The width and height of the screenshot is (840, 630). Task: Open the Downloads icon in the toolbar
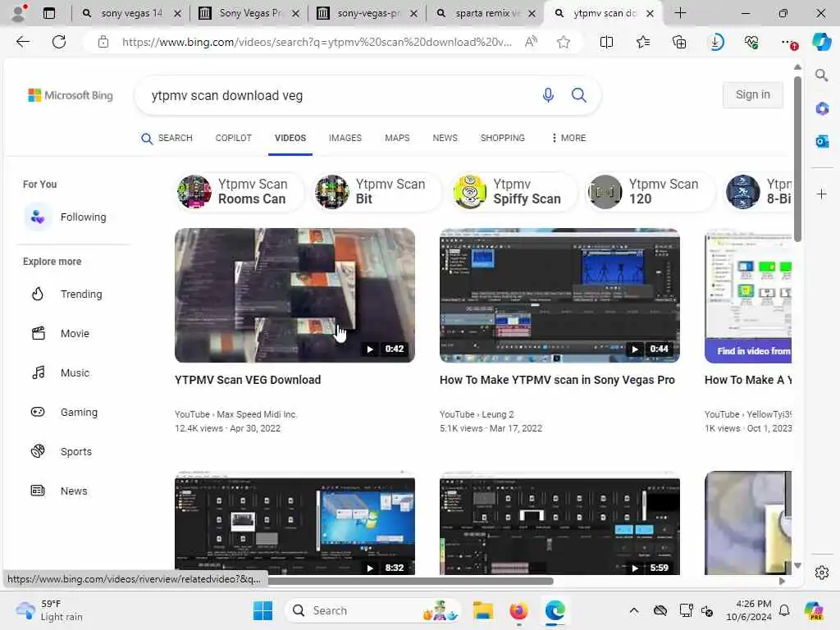[x=715, y=42]
